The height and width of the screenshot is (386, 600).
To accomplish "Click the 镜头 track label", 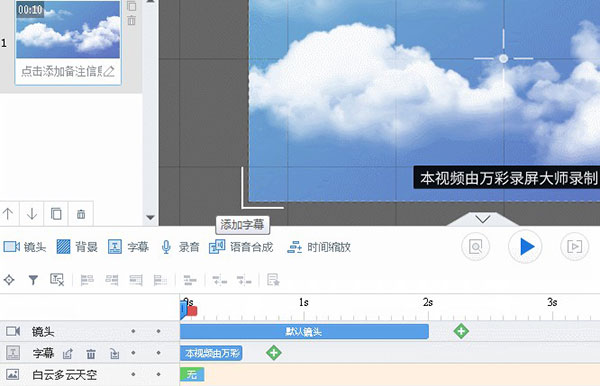I will click(43, 331).
